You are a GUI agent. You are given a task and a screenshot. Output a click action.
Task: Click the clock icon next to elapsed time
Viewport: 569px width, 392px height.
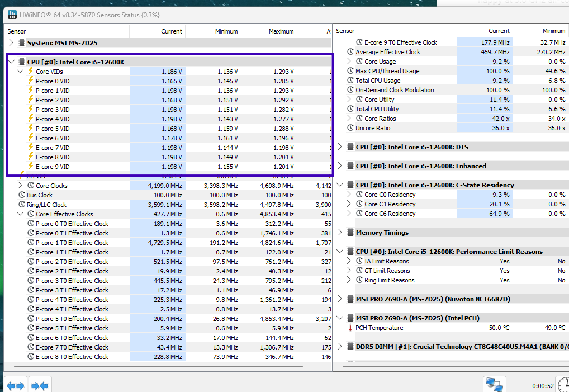[x=563, y=385]
